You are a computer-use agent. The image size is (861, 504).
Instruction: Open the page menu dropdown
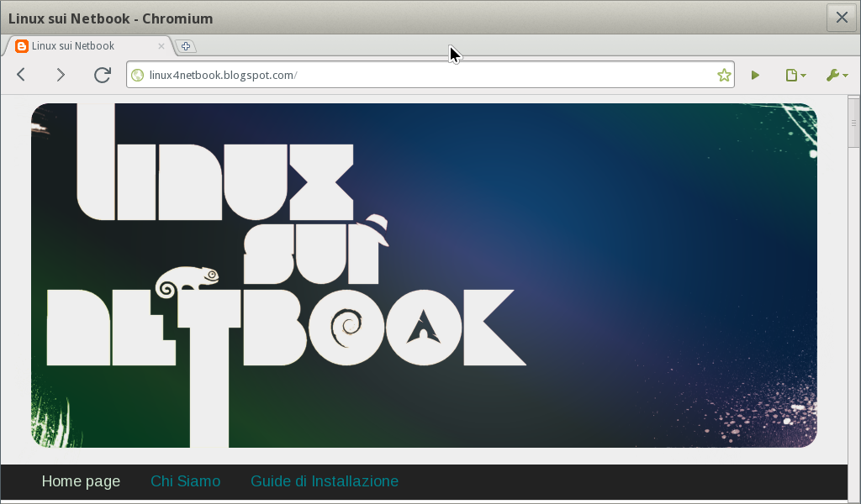pos(795,75)
